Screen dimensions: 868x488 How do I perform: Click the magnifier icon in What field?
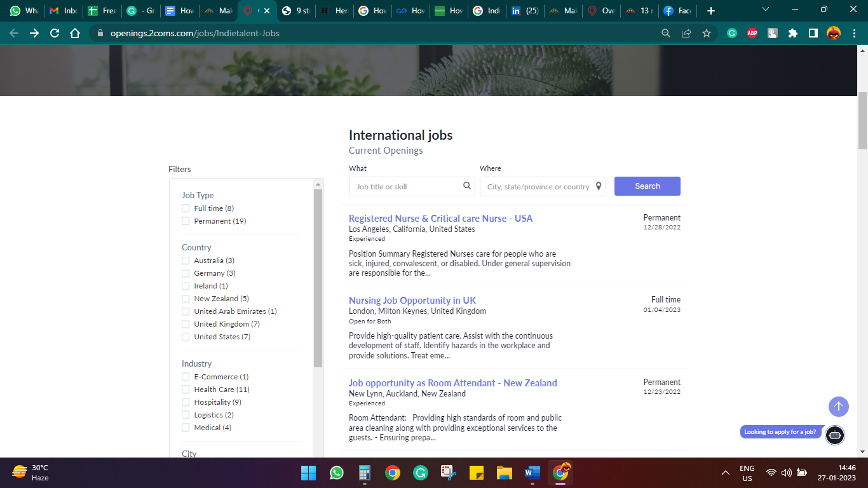(467, 186)
